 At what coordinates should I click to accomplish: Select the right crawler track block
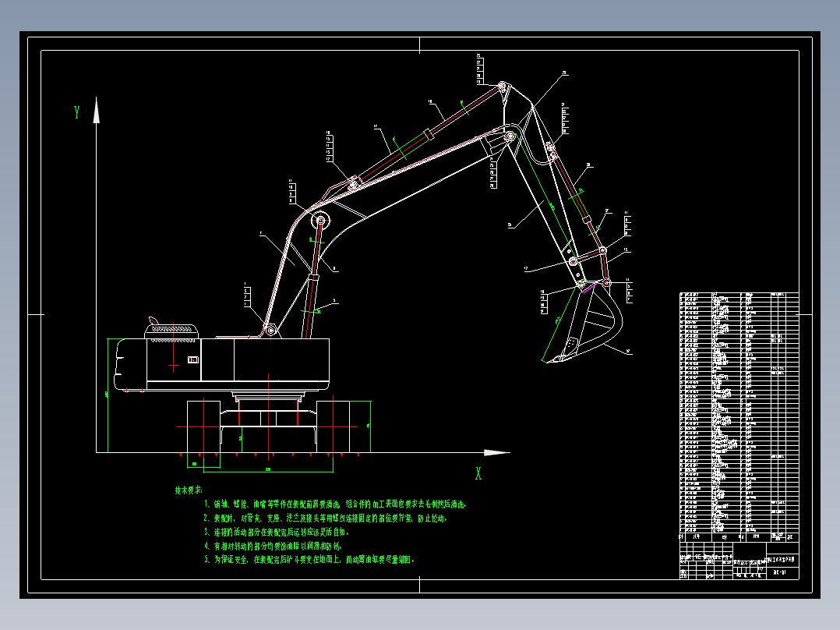tap(333, 426)
